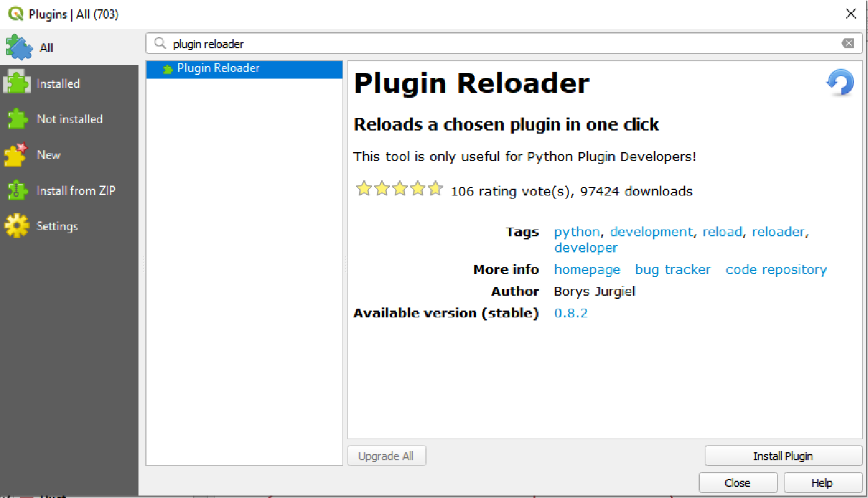Image resolution: width=868 pixels, height=498 pixels.
Task: Open Help for plugin manager
Action: (822, 483)
